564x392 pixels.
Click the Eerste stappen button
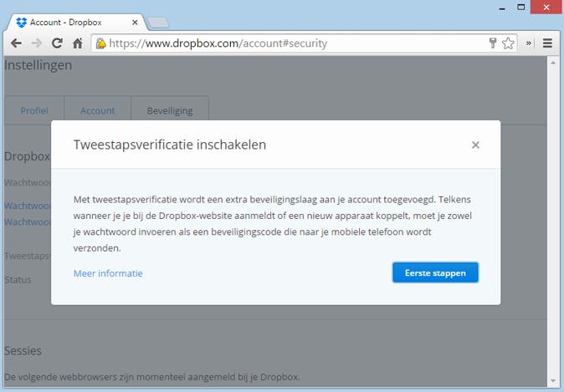(x=435, y=272)
